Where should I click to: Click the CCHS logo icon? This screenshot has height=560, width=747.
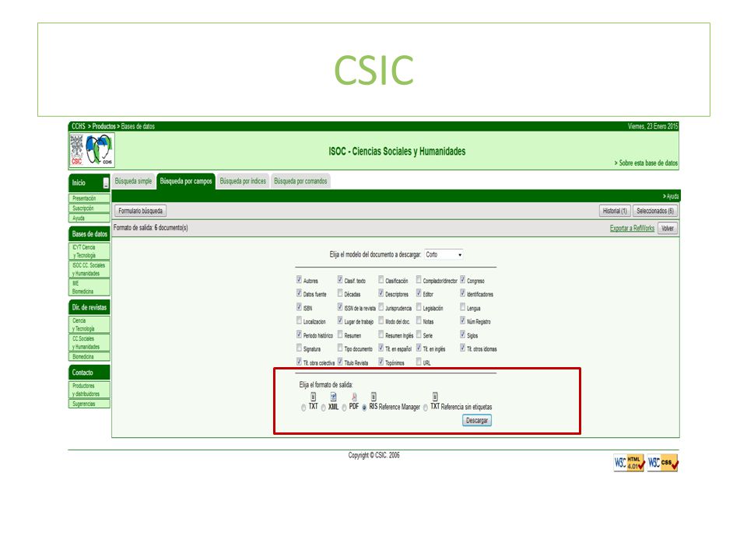[x=100, y=149]
